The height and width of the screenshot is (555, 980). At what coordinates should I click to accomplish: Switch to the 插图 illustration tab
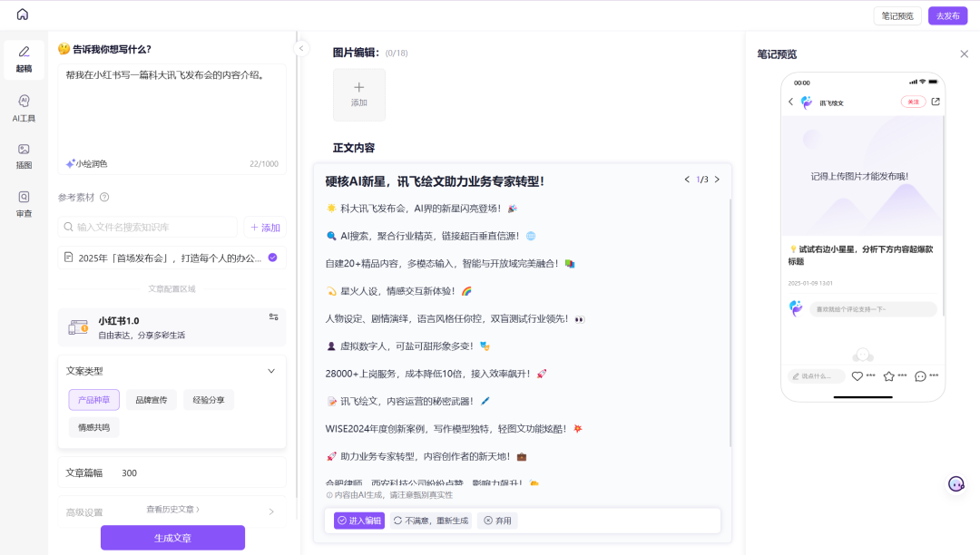pyautogui.click(x=24, y=156)
